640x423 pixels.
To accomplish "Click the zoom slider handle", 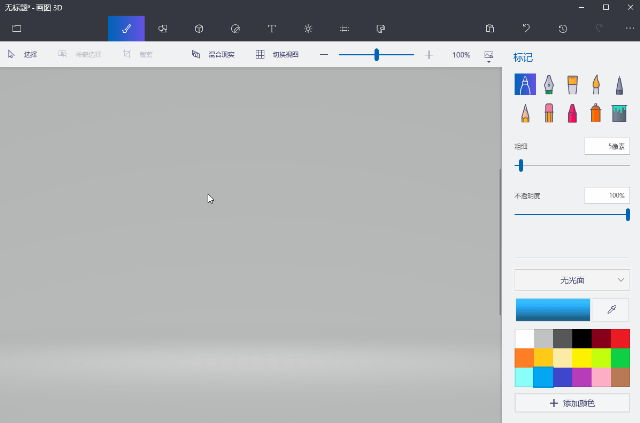I will (376, 55).
